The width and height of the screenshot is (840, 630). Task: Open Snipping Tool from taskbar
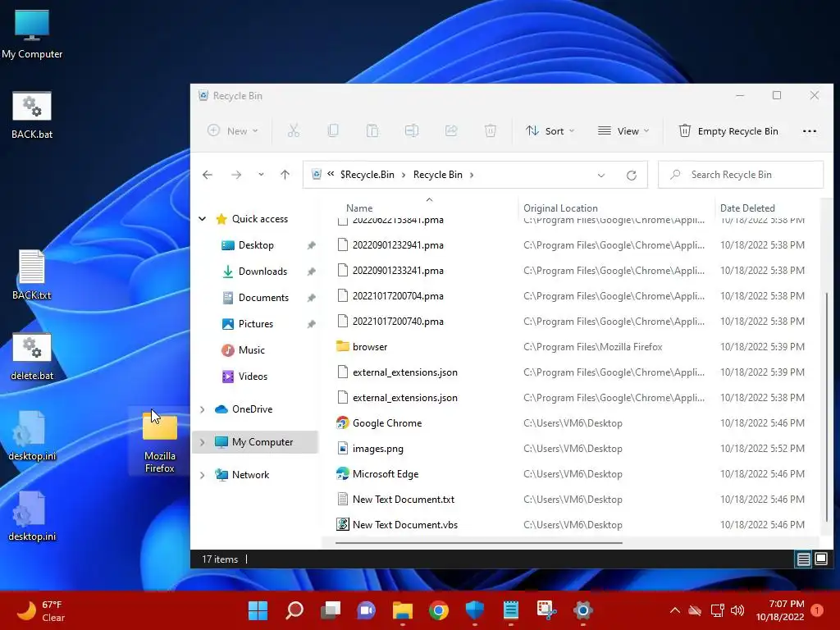pyautogui.click(x=547, y=610)
